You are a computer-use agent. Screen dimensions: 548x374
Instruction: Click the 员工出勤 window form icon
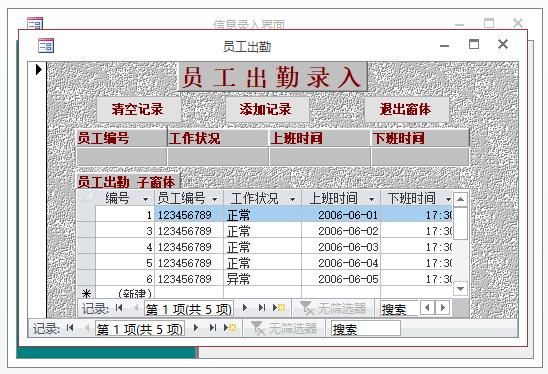(46, 45)
